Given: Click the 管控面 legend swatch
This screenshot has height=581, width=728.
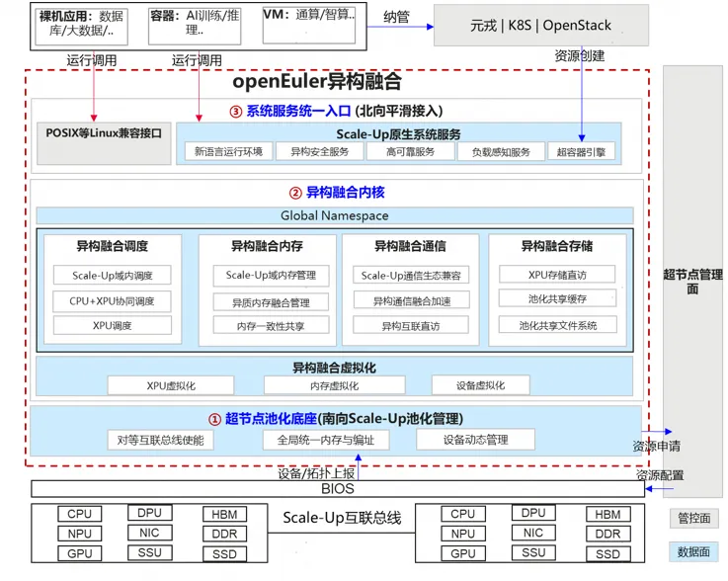Looking at the screenshot, I should point(692,519).
